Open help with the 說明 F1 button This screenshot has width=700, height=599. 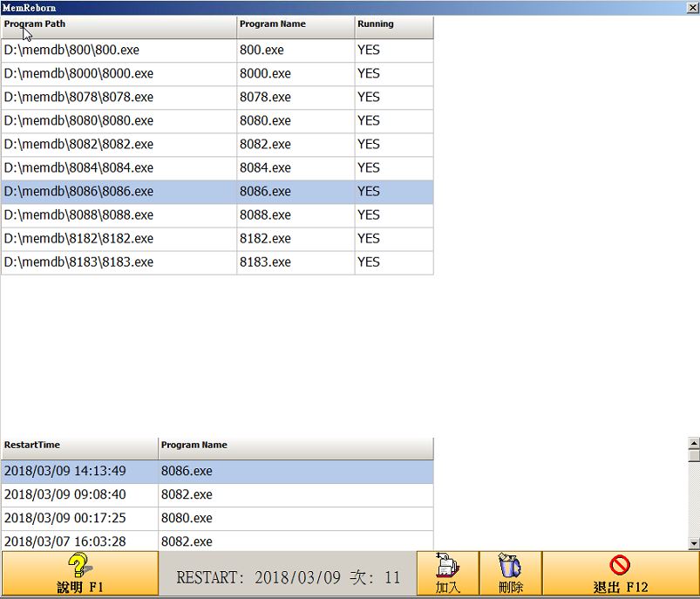pyautogui.click(x=80, y=574)
